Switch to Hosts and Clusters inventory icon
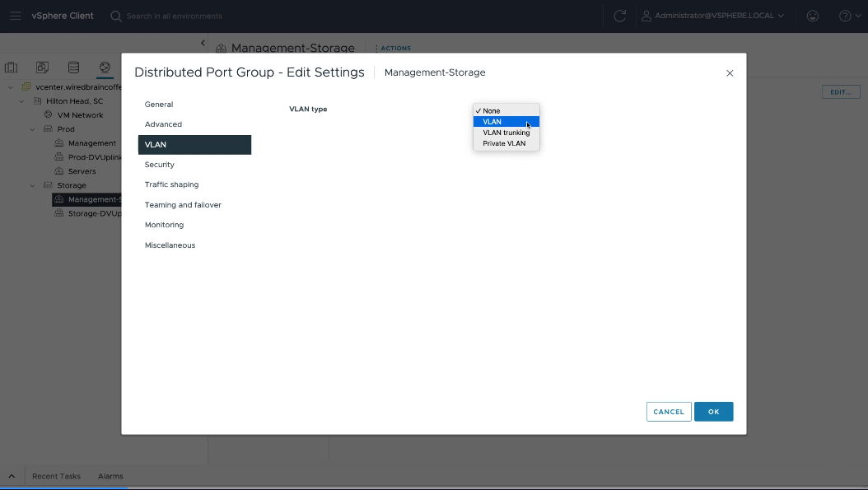Viewport: 868px width, 490px height. point(11,68)
